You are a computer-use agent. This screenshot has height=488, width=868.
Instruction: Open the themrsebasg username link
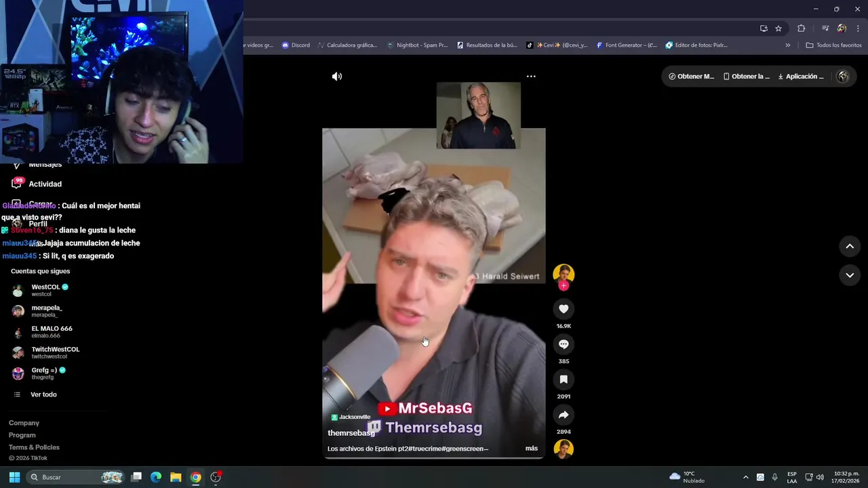pyautogui.click(x=351, y=433)
